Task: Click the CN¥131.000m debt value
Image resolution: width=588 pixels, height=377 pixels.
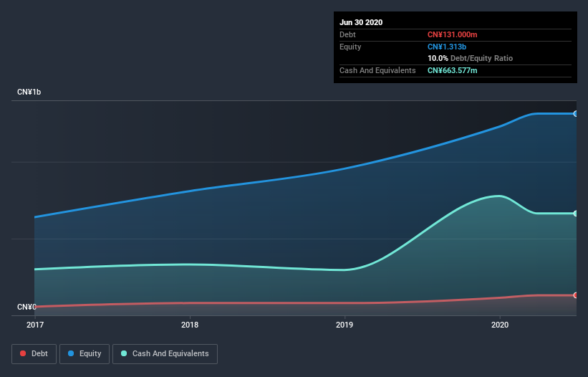Action: (x=452, y=34)
